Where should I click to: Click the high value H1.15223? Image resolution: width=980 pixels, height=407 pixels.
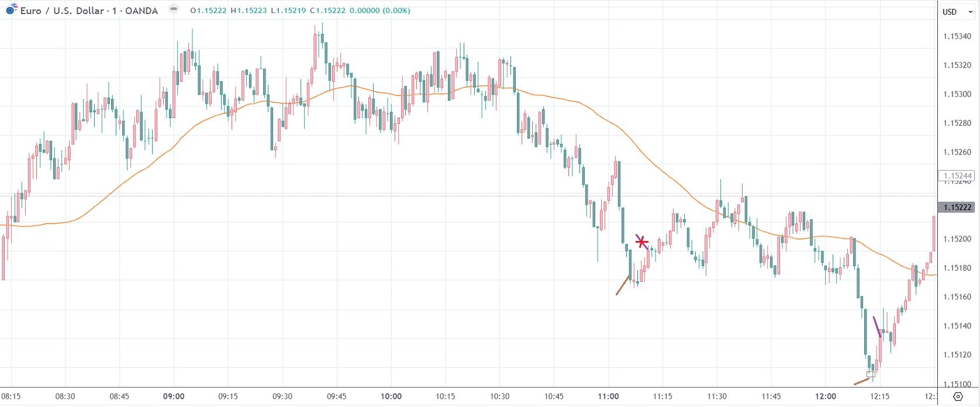click(x=249, y=11)
